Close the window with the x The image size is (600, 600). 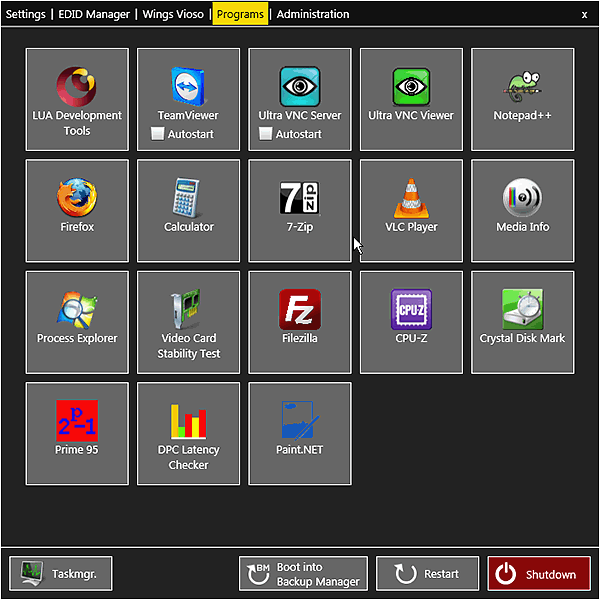tap(584, 15)
